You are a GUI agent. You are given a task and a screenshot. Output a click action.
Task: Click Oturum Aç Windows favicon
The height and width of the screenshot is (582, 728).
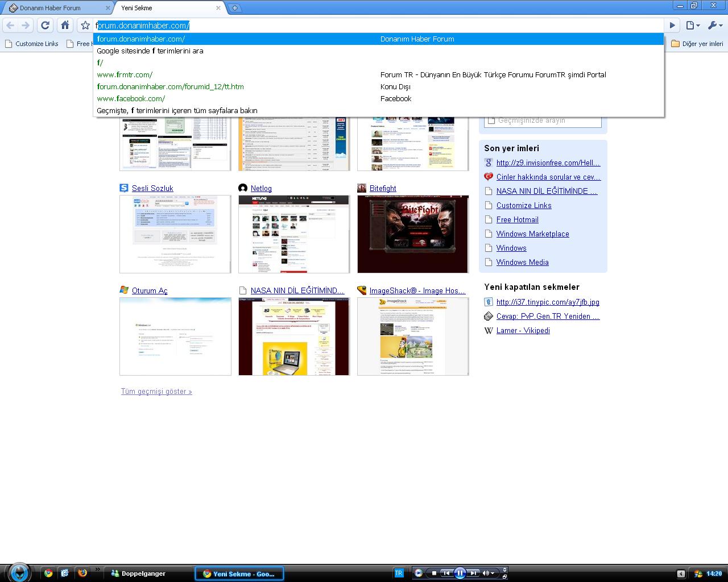[124, 290]
